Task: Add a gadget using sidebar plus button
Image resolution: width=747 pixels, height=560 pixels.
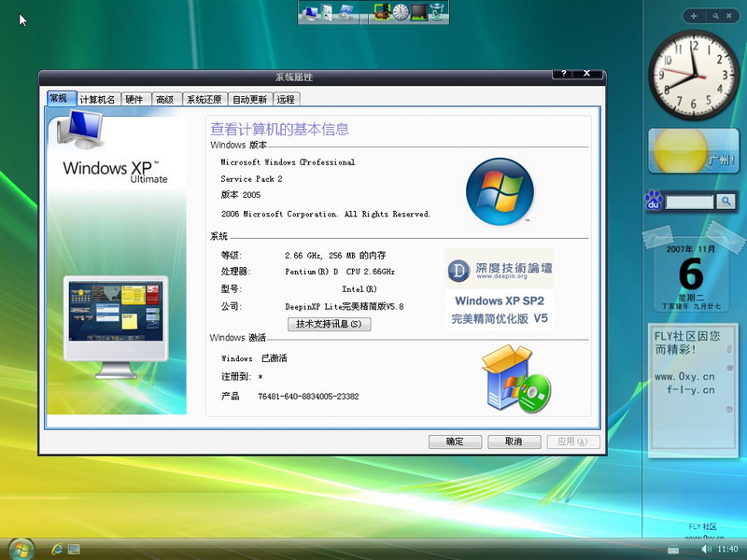Action: [694, 16]
